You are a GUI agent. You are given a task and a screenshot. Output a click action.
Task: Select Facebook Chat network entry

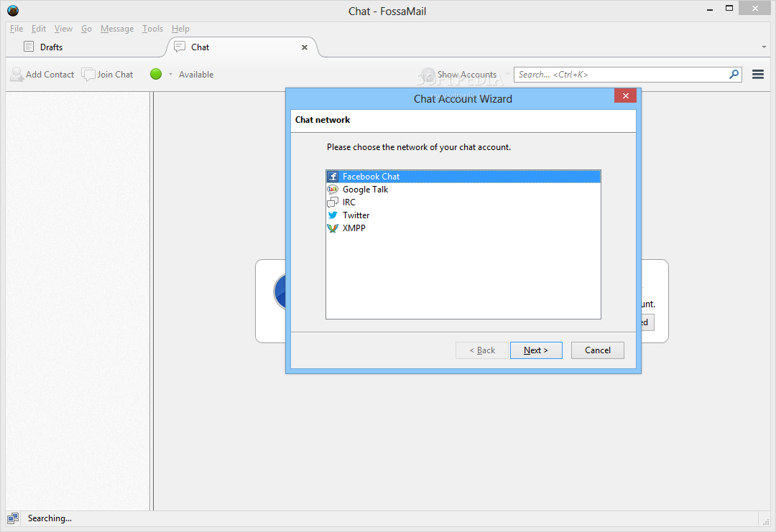point(463,177)
